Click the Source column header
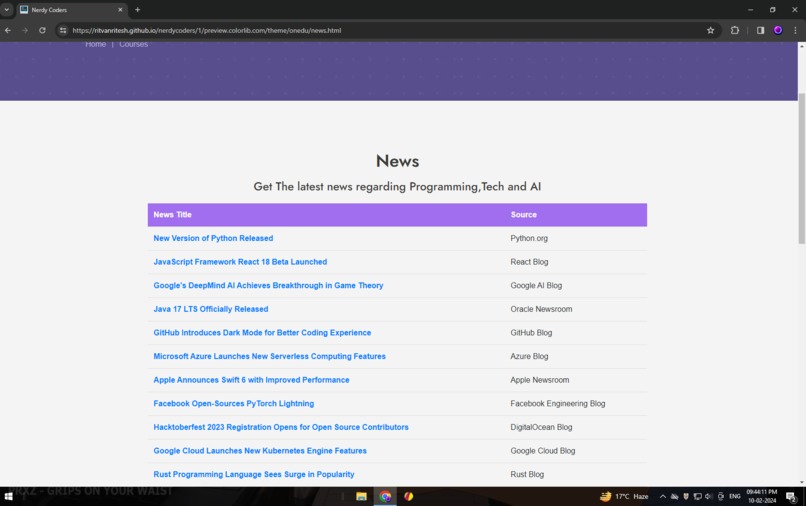This screenshot has height=506, width=806. (523, 214)
